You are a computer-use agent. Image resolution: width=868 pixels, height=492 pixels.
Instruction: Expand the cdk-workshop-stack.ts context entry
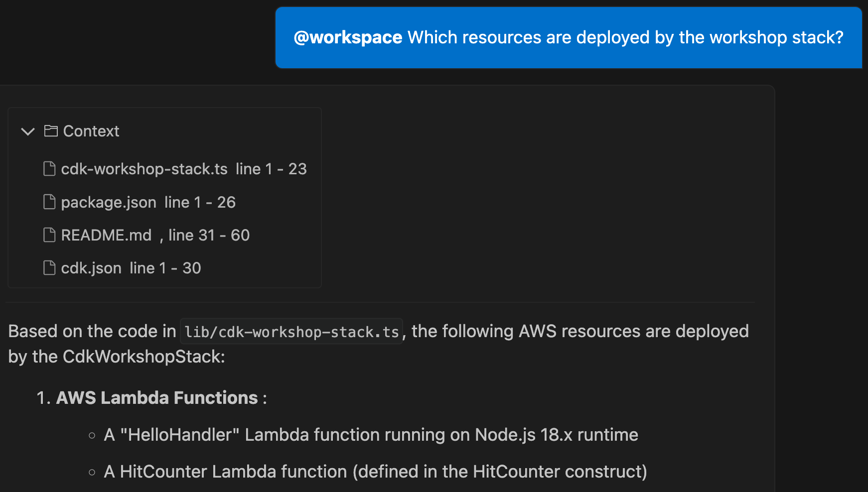[183, 168]
